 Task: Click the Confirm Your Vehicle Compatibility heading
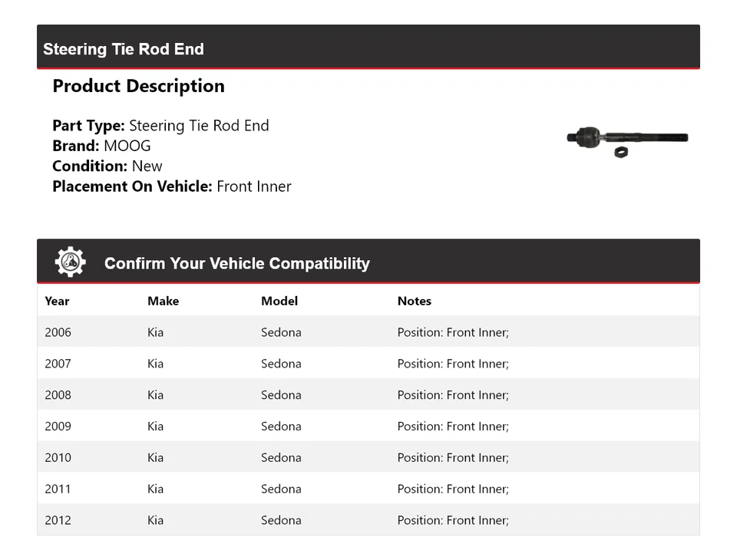click(x=236, y=263)
